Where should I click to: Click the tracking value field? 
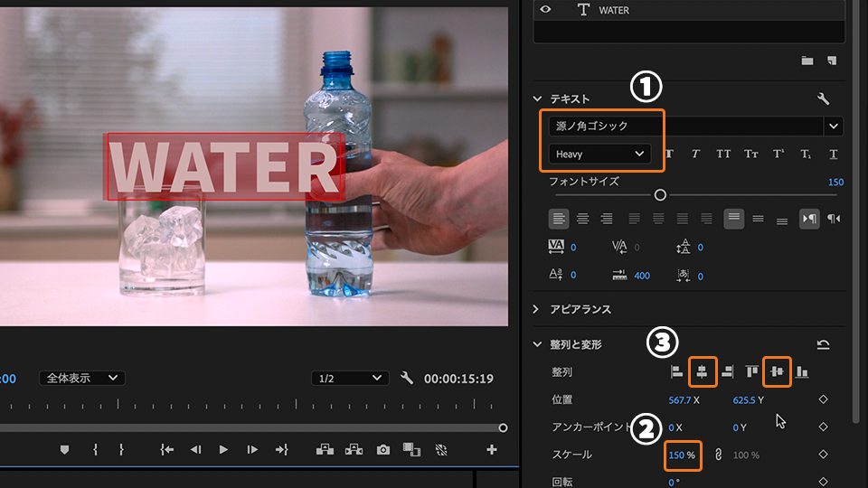click(573, 248)
